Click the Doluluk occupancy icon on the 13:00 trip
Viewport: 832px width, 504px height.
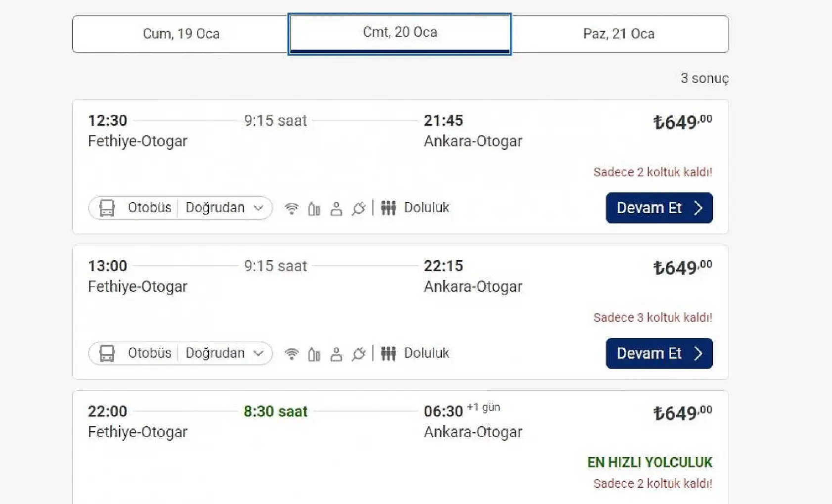pyautogui.click(x=388, y=354)
